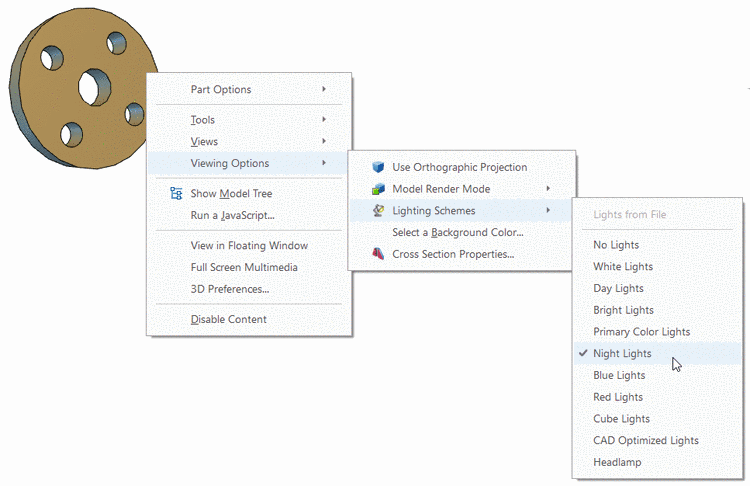Viewport: 750px width, 486px height.
Task: Click the Lighting Schemes lamp icon
Action: (x=378, y=210)
